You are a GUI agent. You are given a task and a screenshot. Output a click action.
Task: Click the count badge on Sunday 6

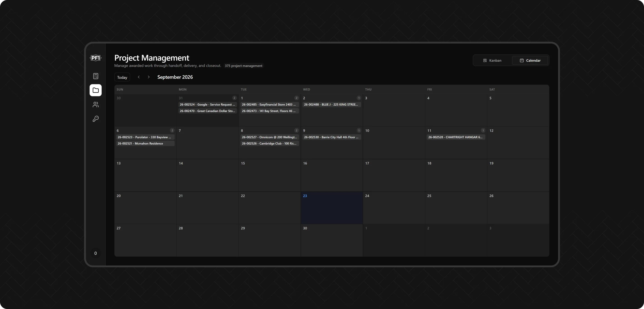(172, 131)
